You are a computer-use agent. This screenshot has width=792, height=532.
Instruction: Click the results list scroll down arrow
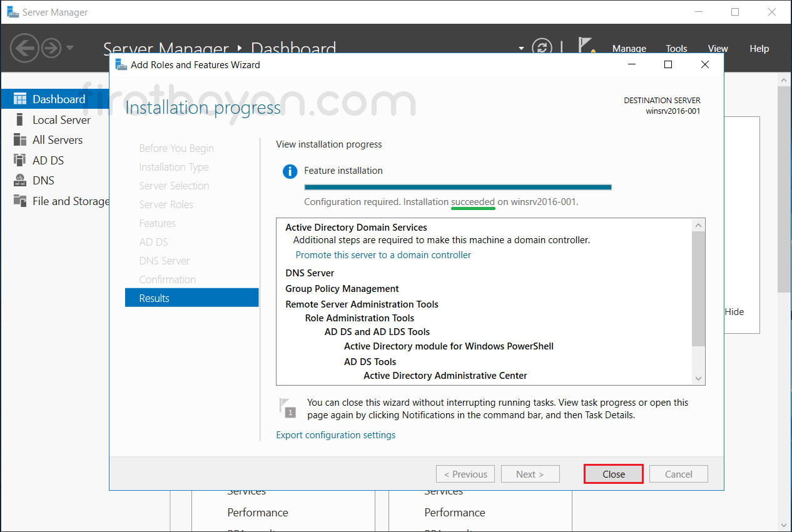pos(699,378)
